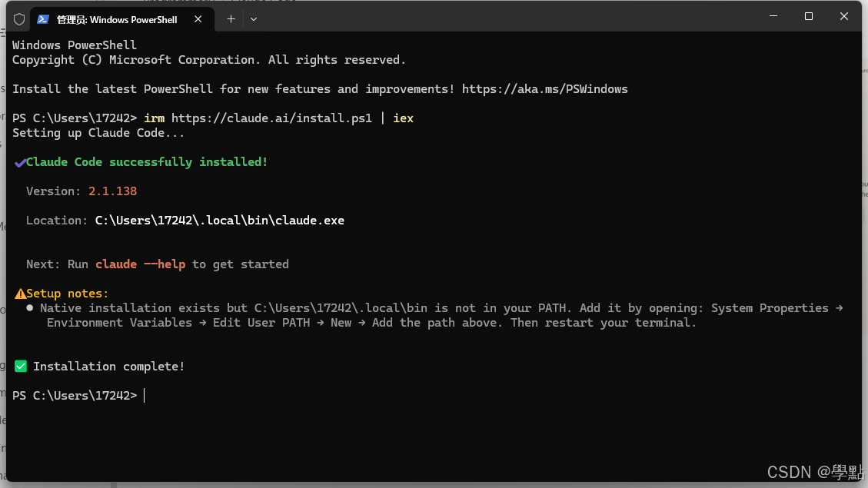This screenshot has width=868, height=488.
Task: Click the Copyright Microsoft Corporation line
Action: [208, 60]
